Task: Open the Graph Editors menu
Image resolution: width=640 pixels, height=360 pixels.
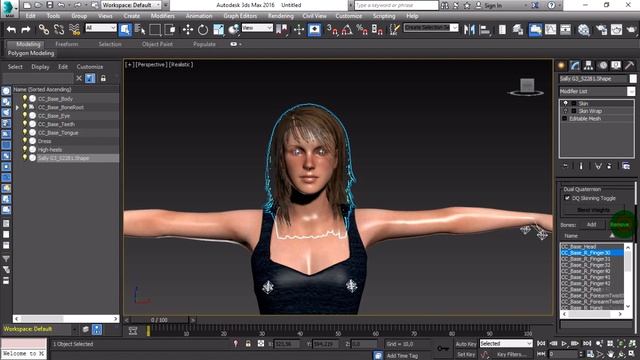Action: tap(240, 16)
